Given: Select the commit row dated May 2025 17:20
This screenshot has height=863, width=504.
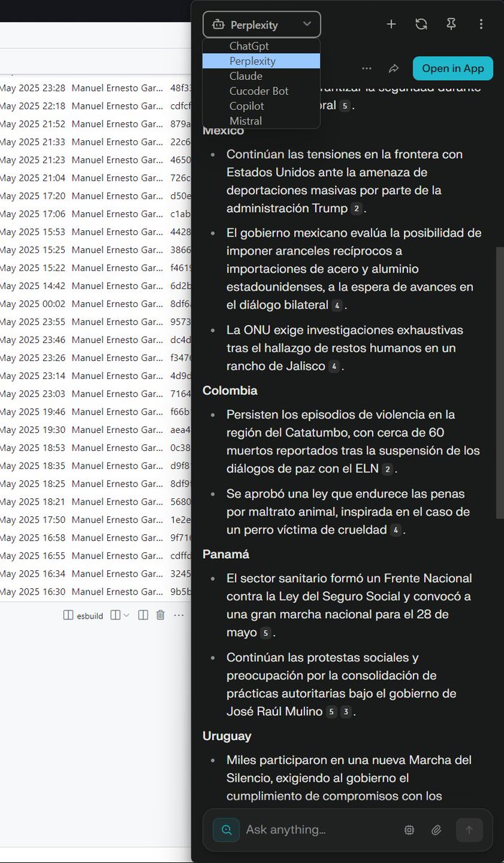Looking at the screenshot, I should 95,196.
